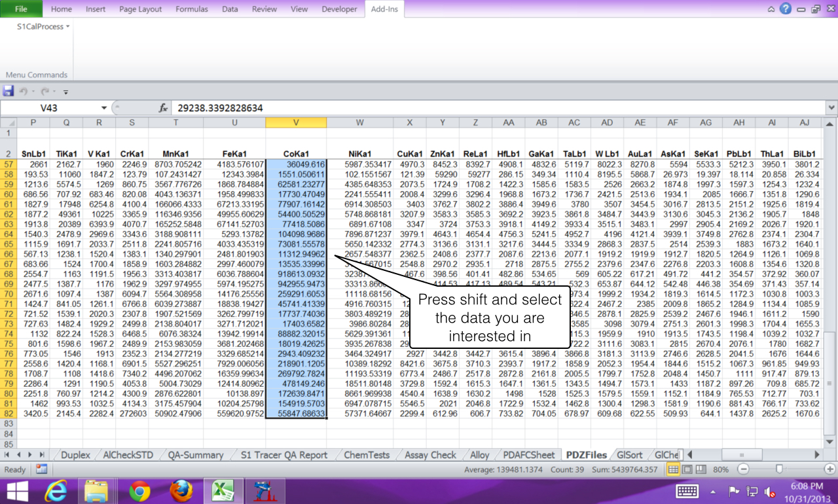This screenshot has height=504, width=838.
Task: Open Firefox from the taskbar
Action: pyautogui.click(x=181, y=490)
